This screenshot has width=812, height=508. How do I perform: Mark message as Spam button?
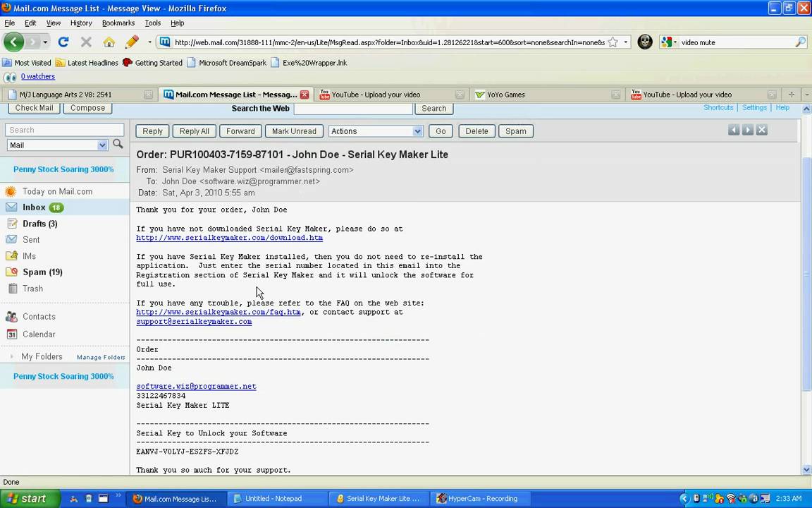point(516,131)
